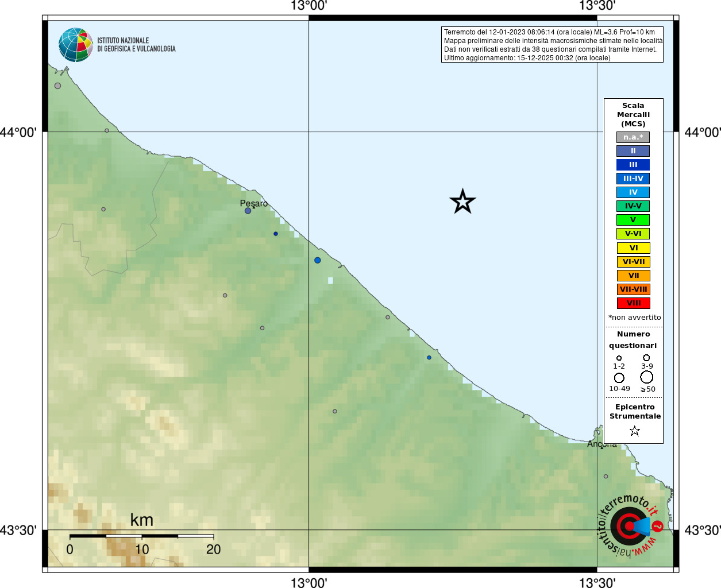Select the light blue IV swatch
Viewport: 721px width, 588px height.
[633, 192]
